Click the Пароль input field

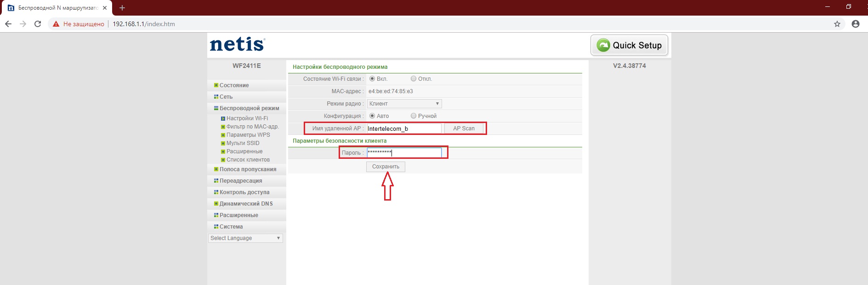point(404,153)
